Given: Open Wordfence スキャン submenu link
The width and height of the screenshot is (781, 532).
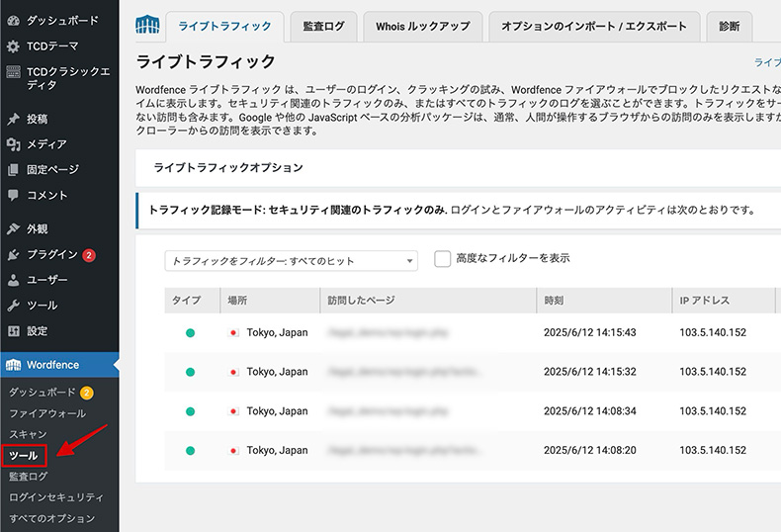Looking at the screenshot, I should point(28,434).
